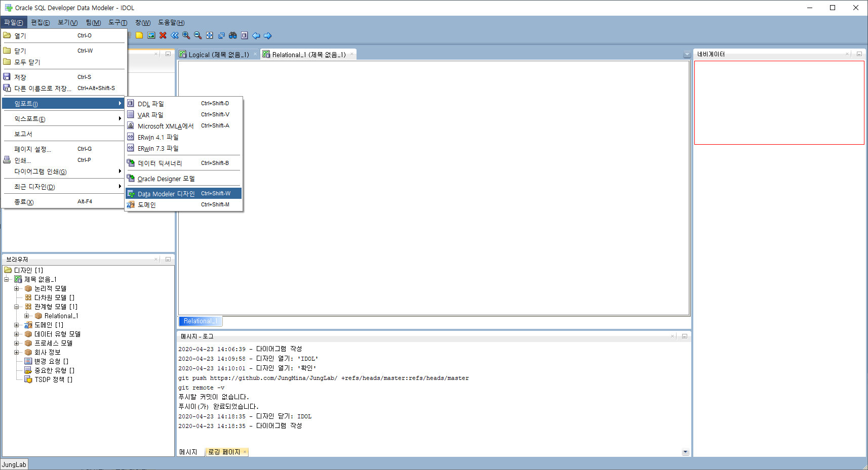Screen dimensions: 868x470
Task: Click Microsoft XMLA에서 import option
Action: click(x=184, y=126)
